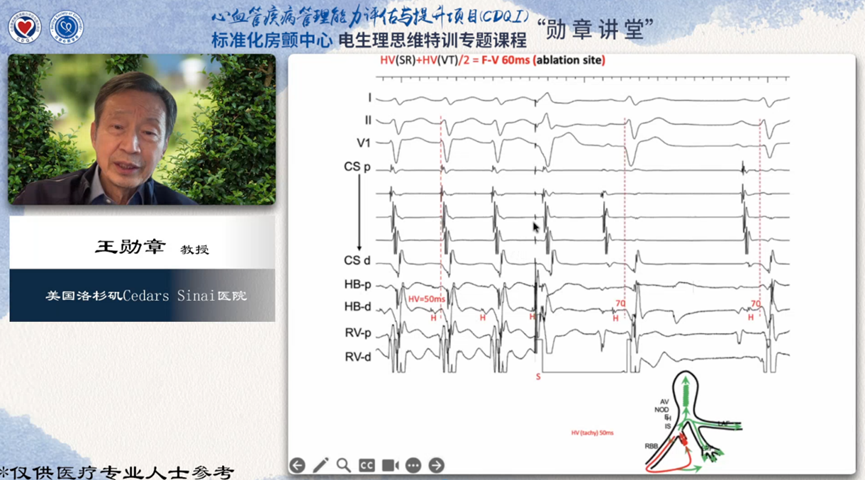Click the lead I label
Screen dimensions: 865x480
370,98
